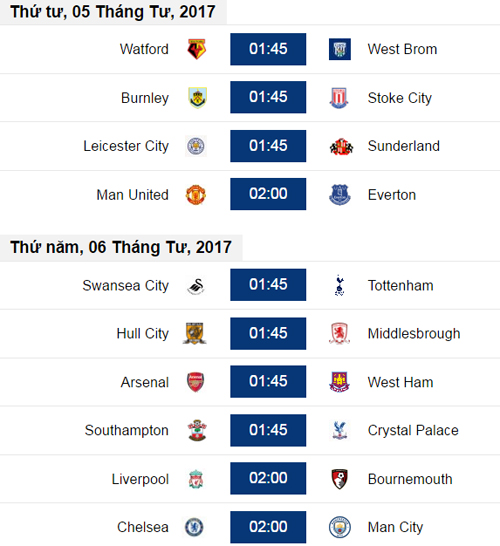The height and width of the screenshot is (546, 500).
Task: Click the Middlesbrough team name
Action: (x=414, y=334)
